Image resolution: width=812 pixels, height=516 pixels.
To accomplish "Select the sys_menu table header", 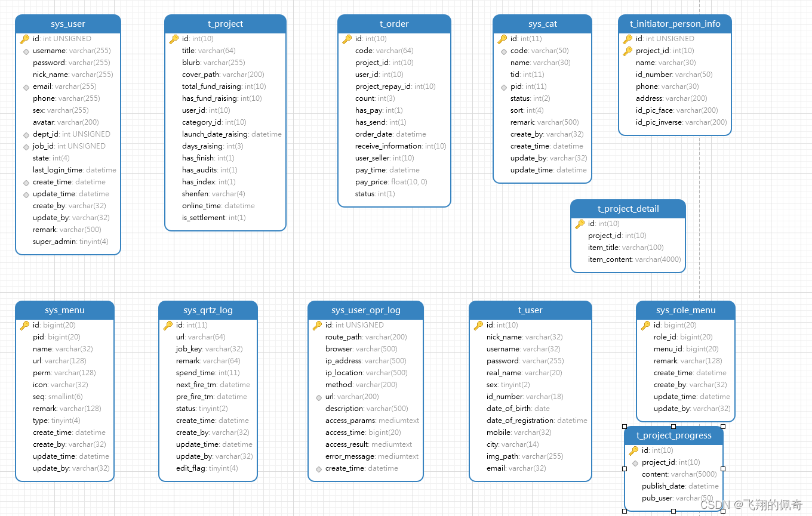I will pyautogui.click(x=64, y=310).
